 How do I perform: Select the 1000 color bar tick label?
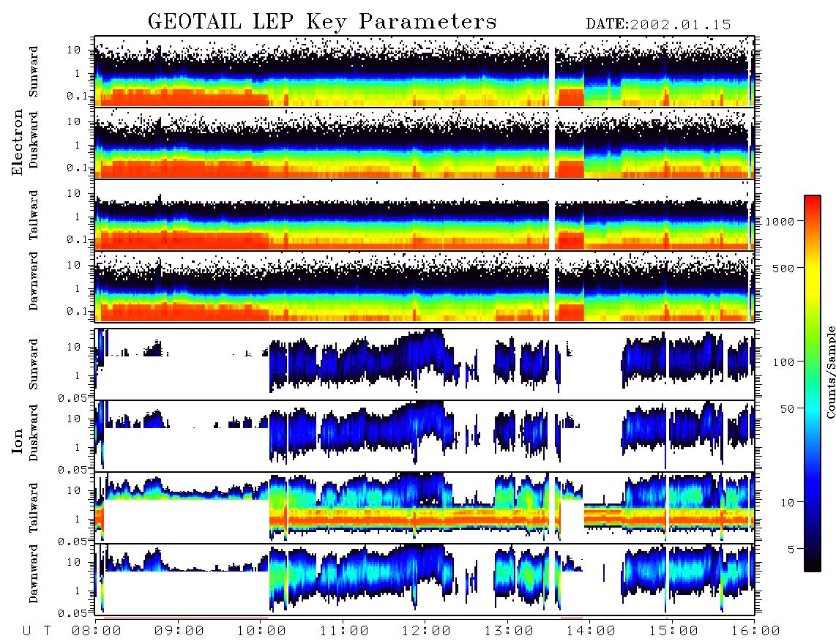[780, 222]
